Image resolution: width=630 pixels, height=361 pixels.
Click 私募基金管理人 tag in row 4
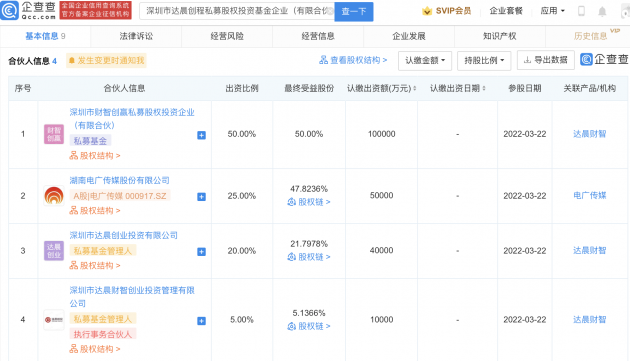[103, 319]
